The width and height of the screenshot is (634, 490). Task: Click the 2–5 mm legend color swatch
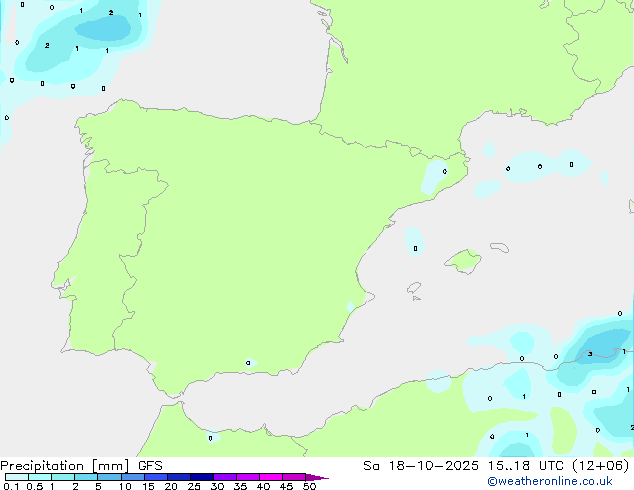86,477
